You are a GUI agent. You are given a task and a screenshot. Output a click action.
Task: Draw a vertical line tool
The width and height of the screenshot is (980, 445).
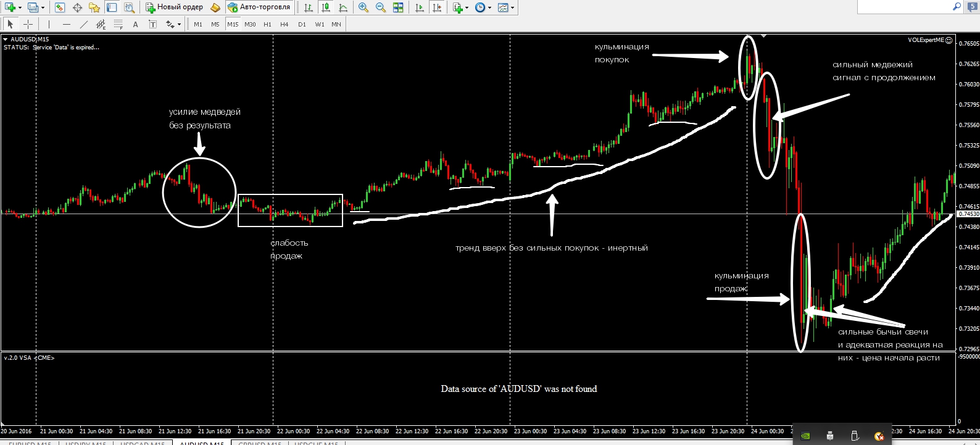pyautogui.click(x=48, y=24)
